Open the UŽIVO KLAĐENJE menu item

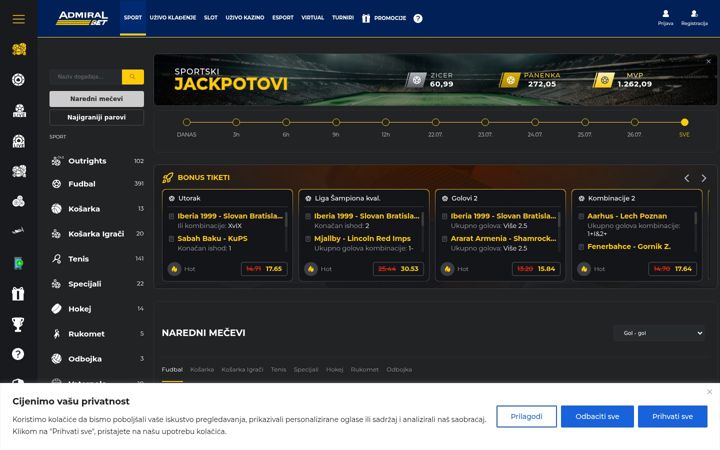point(173,17)
